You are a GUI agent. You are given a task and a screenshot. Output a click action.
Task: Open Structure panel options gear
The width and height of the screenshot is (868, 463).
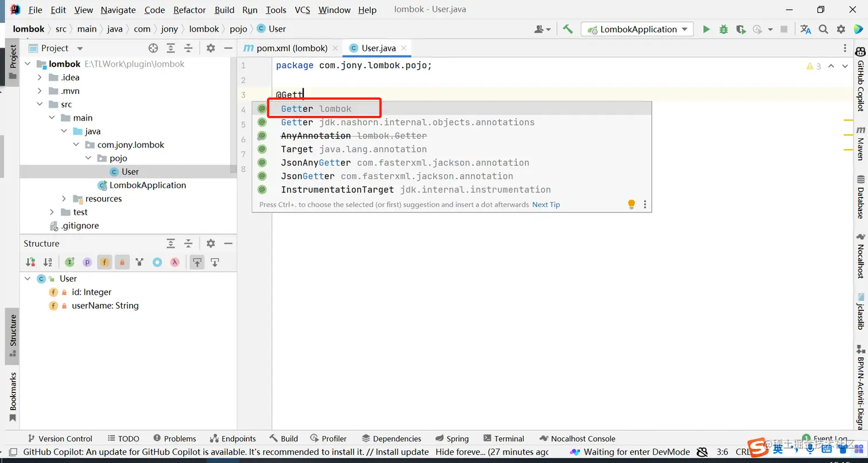tap(211, 243)
